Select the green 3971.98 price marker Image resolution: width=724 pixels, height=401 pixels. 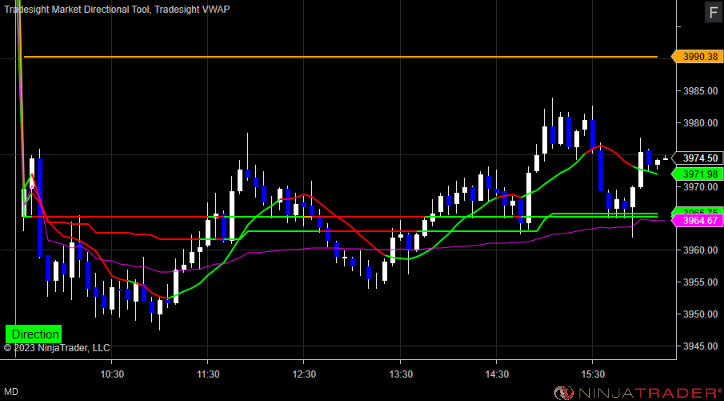click(697, 174)
